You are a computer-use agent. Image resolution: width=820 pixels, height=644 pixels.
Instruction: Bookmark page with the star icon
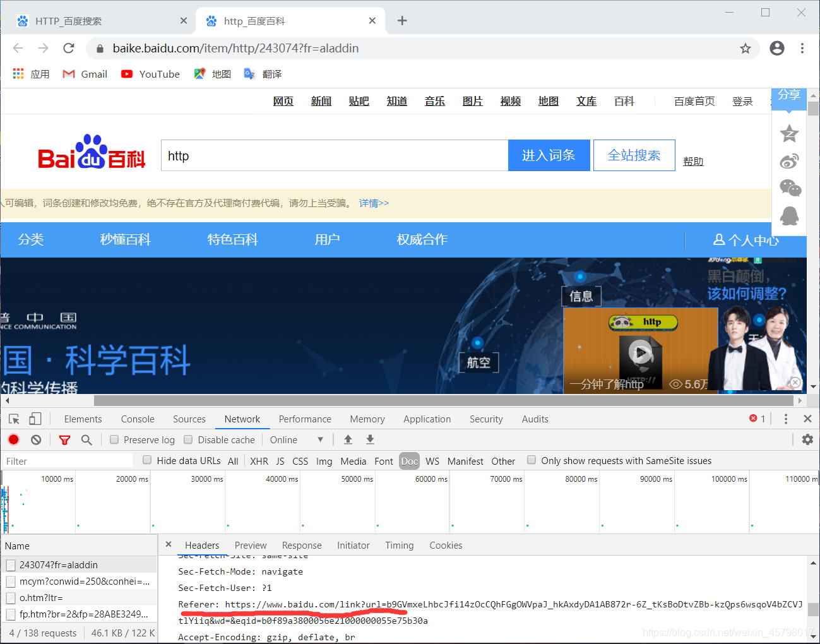[746, 48]
